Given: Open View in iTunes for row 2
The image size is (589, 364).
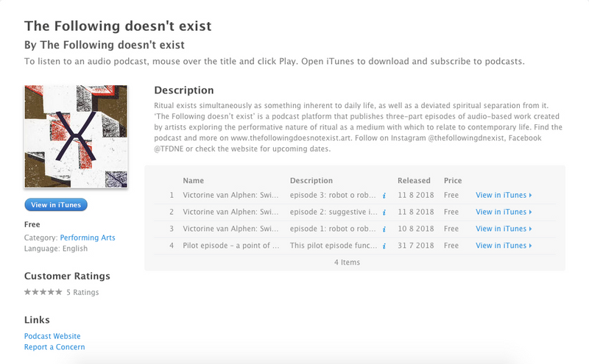Looking at the screenshot, I should tap(504, 212).
